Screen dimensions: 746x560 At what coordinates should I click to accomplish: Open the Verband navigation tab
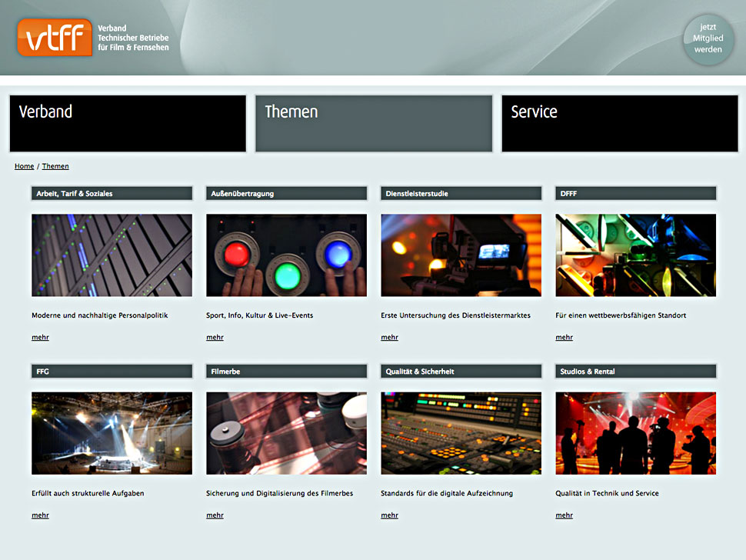(128, 123)
